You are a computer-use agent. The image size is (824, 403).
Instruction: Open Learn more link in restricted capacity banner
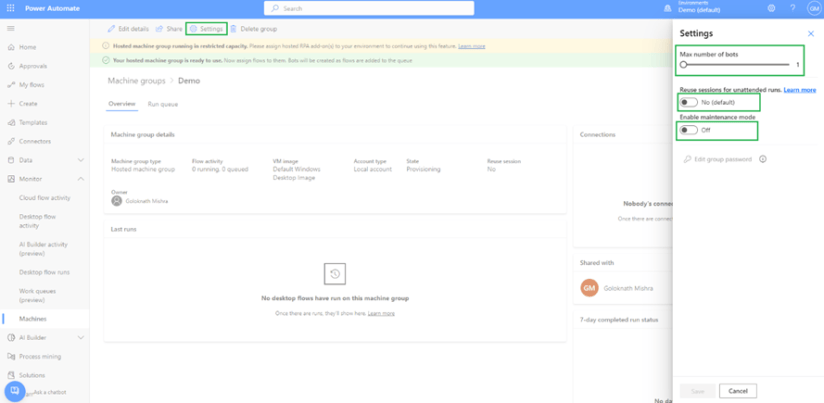[471, 46]
